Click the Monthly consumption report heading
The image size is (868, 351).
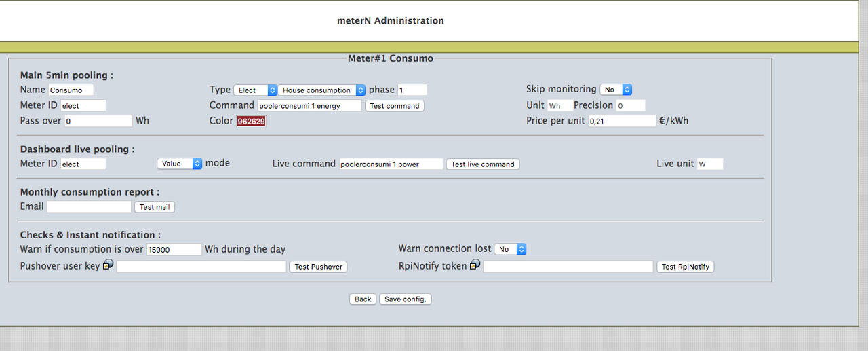90,193
